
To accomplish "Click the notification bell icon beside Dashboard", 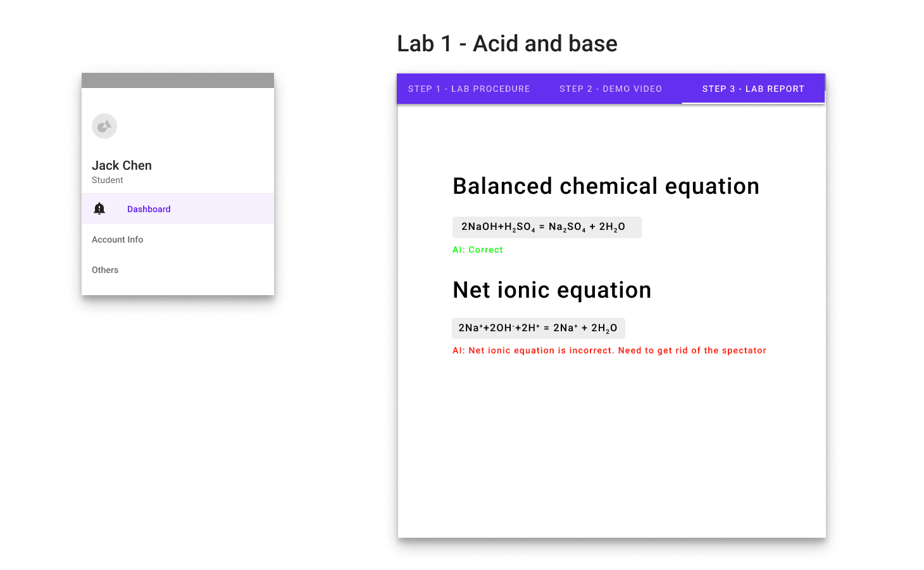I will point(99,208).
